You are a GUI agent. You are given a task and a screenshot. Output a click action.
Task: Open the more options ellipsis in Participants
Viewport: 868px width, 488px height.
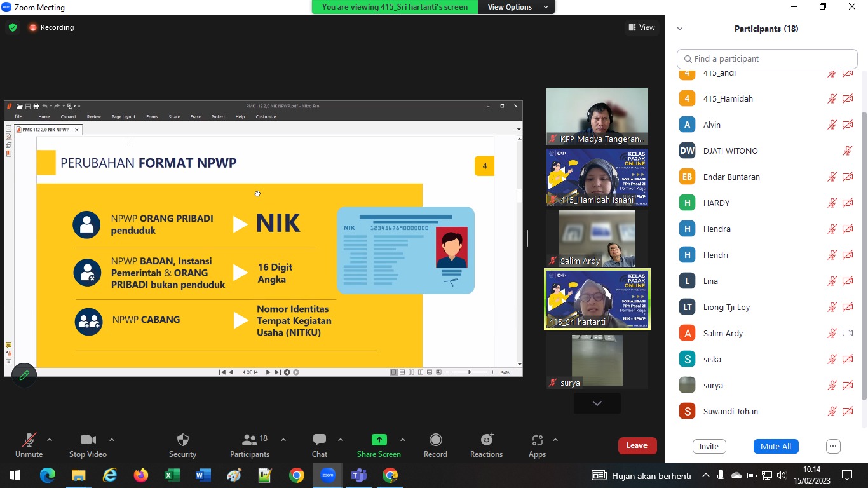pyautogui.click(x=834, y=446)
